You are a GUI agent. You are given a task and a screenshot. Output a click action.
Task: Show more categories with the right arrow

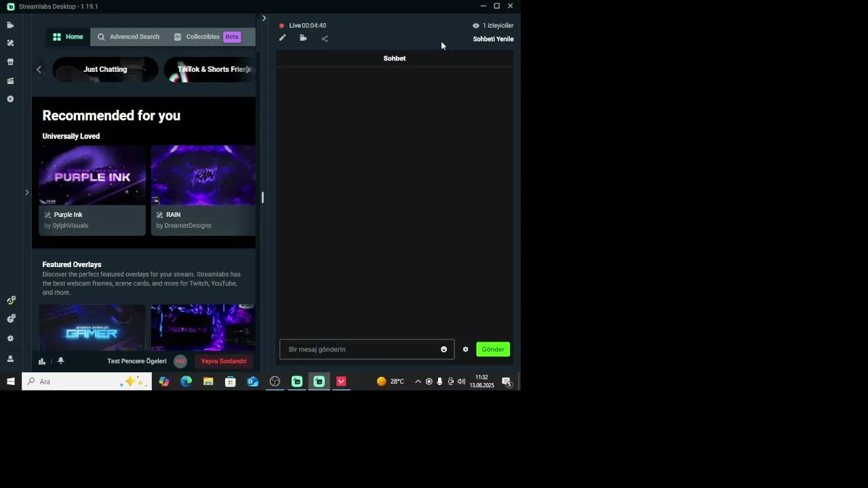pyautogui.click(x=249, y=69)
